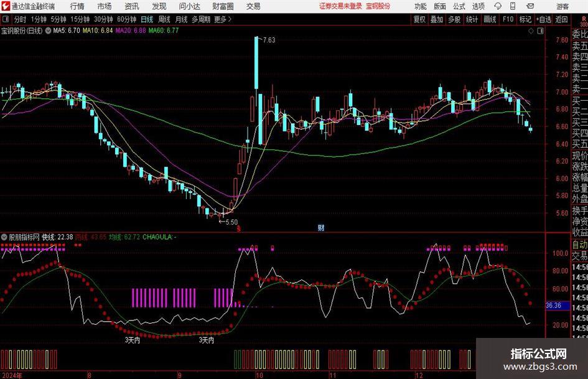Switch to 30分钟 chart period
Image resolution: width=588 pixels, height=379 pixels.
pyautogui.click(x=103, y=19)
